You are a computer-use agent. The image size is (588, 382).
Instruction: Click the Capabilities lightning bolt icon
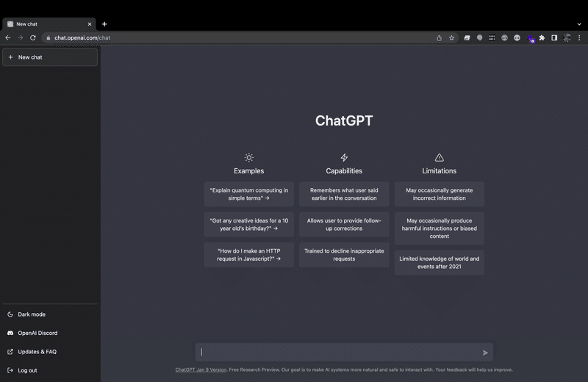coord(344,157)
